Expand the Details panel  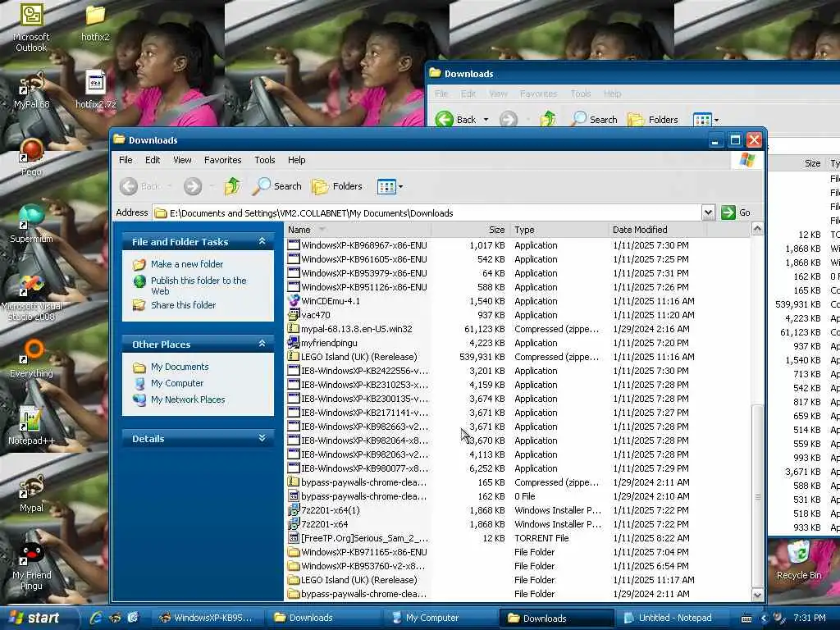point(262,438)
